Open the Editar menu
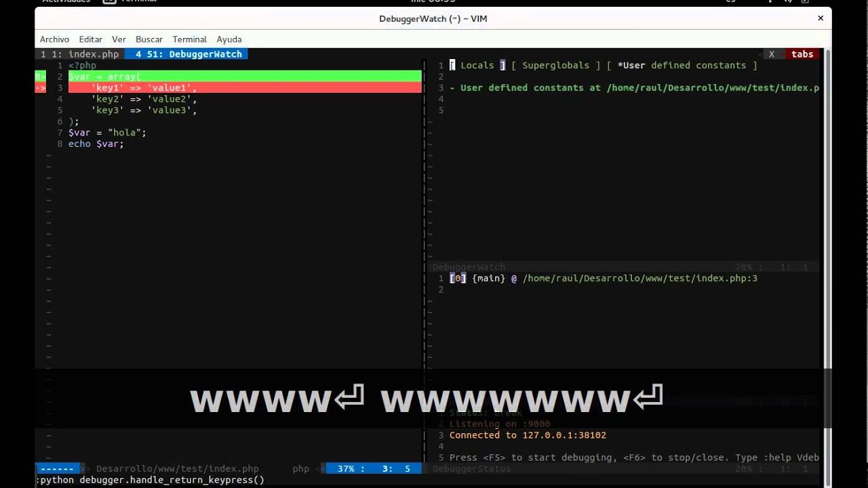The width and height of the screenshot is (868, 488). pos(90,39)
